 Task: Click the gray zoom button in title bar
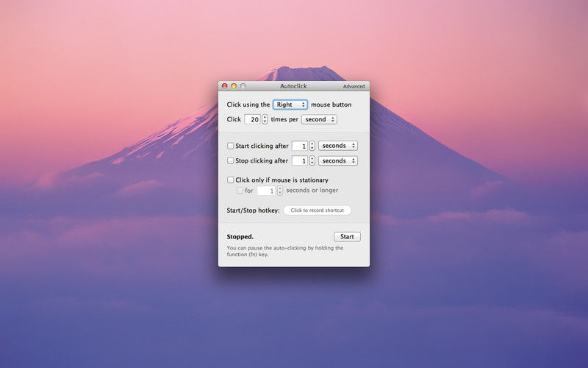243,86
